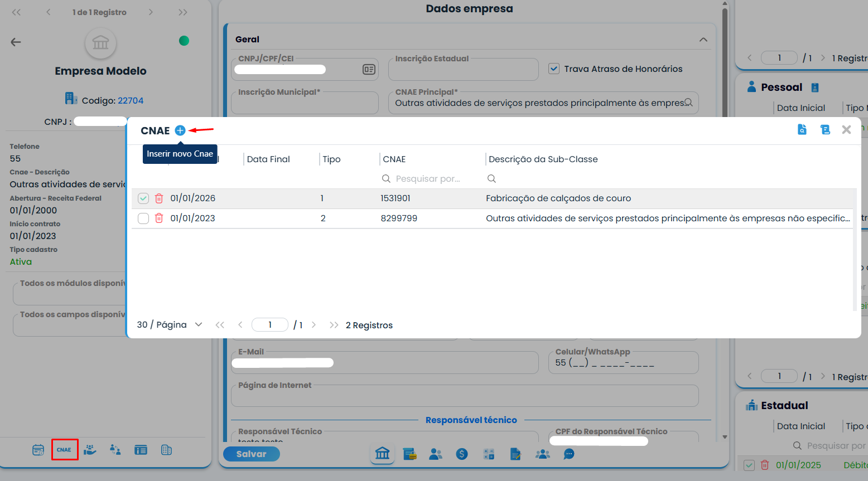The height and width of the screenshot is (481, 868).
Task: Collapse the Geral section chevron
Action: [703, 40]
